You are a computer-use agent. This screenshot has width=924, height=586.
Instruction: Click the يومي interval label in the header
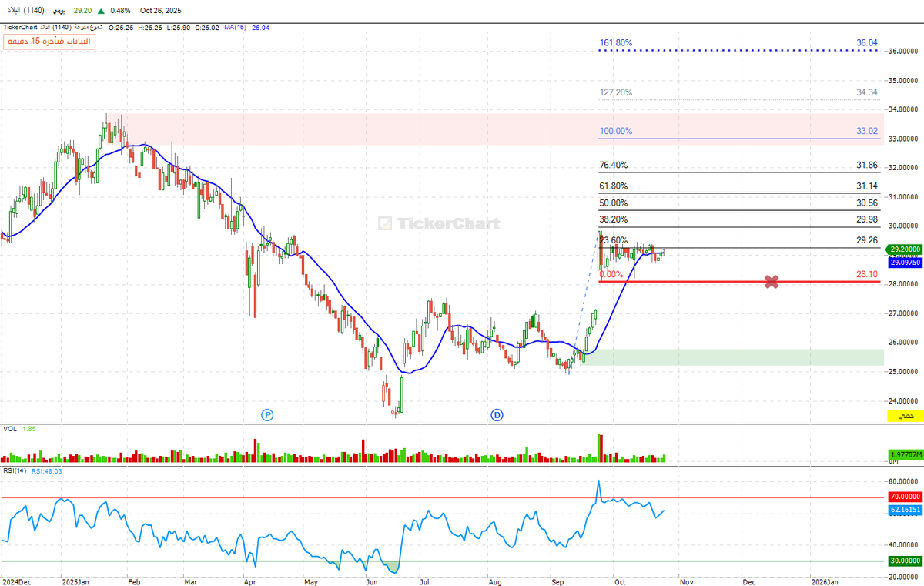point(59,12)
